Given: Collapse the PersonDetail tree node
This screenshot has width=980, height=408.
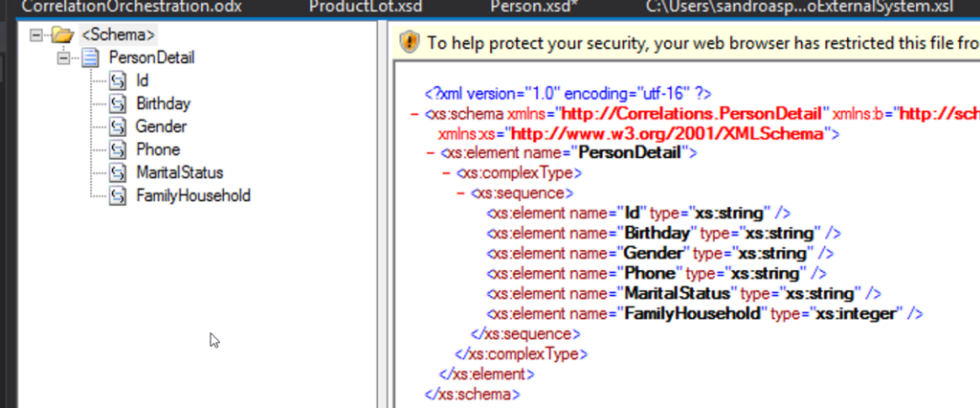Looking at the screenshot, I should pos(64,58).
